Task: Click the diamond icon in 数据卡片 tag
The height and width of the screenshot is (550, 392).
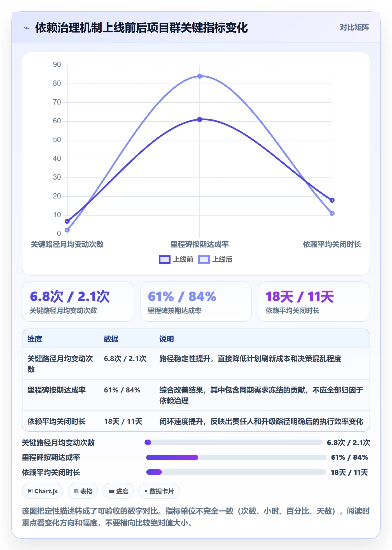Action: (146, 491)
